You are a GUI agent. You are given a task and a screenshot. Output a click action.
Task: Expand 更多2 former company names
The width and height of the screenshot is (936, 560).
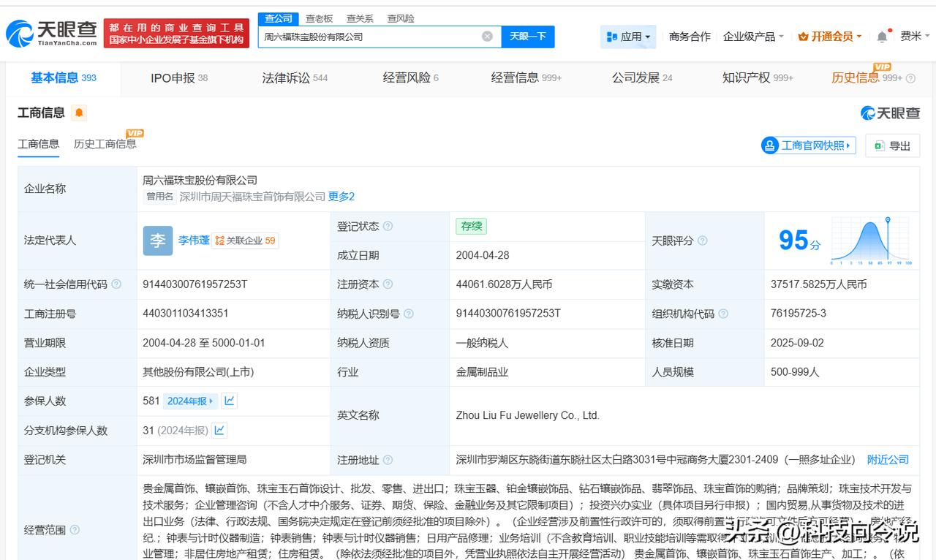pyautogui.click(x=341, y=197)
